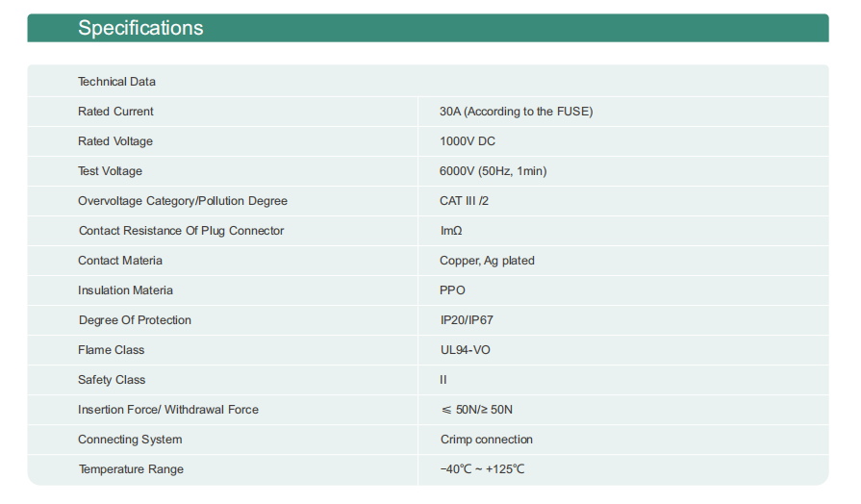
Task: Select the CAT III /2 value
Action: coord(464,201)
